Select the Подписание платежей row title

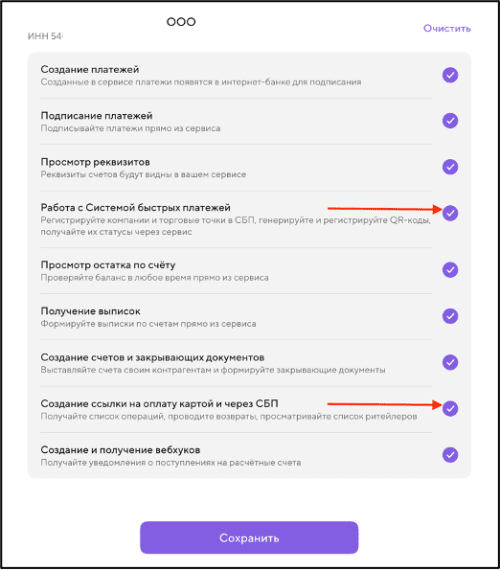pos(96,116)
